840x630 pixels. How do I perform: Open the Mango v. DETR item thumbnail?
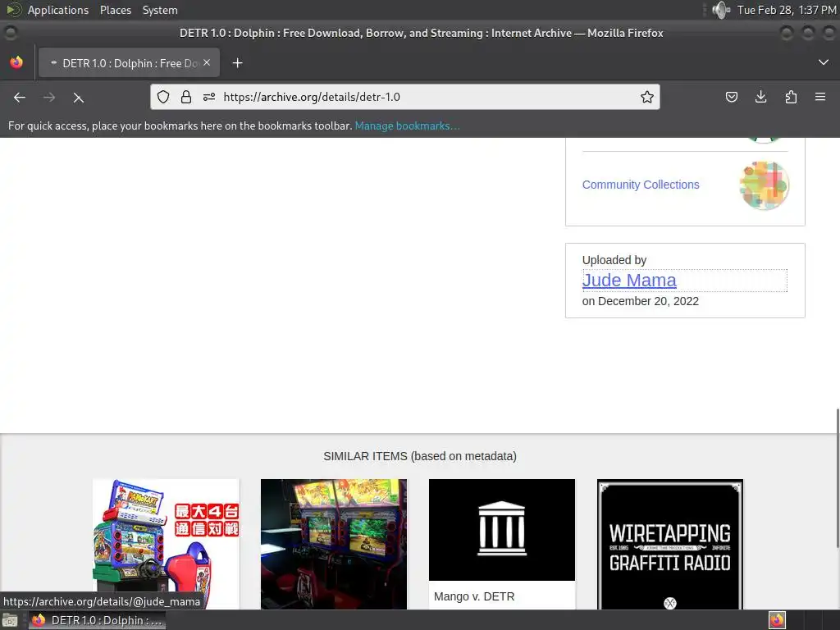502,530
